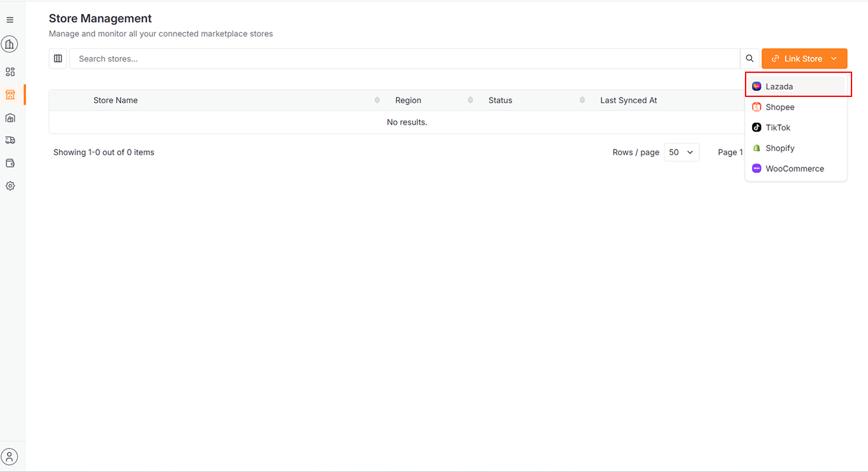This screenshot has width=868, height=472.
Task: Pick TikTok from the dropdown menu
Action: [778, 128]
